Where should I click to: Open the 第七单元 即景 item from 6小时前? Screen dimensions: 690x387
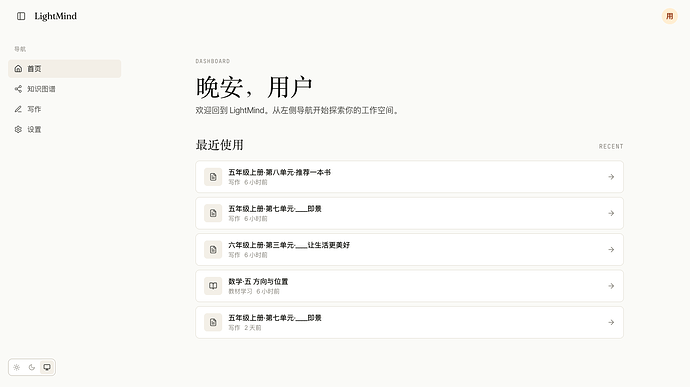(x=409, y=214)
